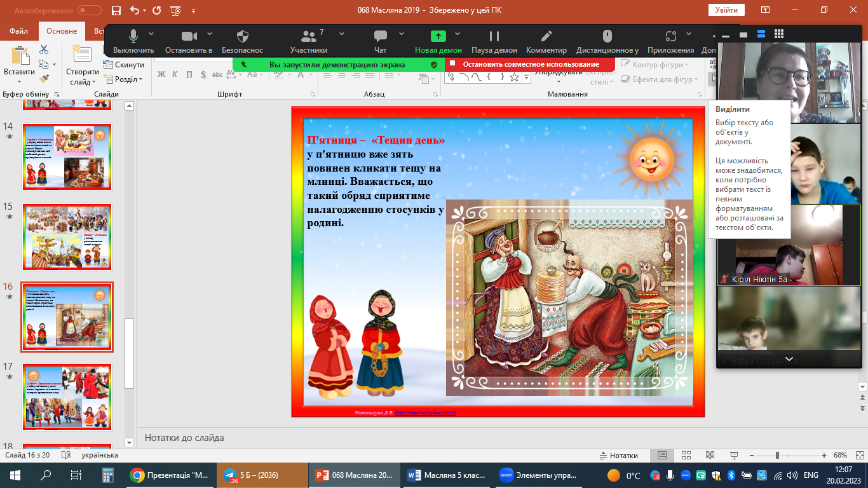Toggle strikethrough formatting (abc)
The height and width of the screenshot is (488, 868).
click(x=217, y=74)
